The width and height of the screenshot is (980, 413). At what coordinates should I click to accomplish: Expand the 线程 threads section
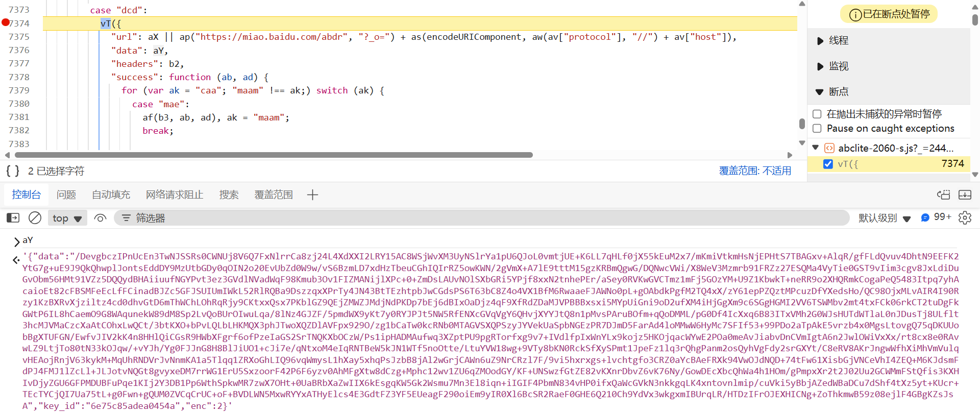820,41
